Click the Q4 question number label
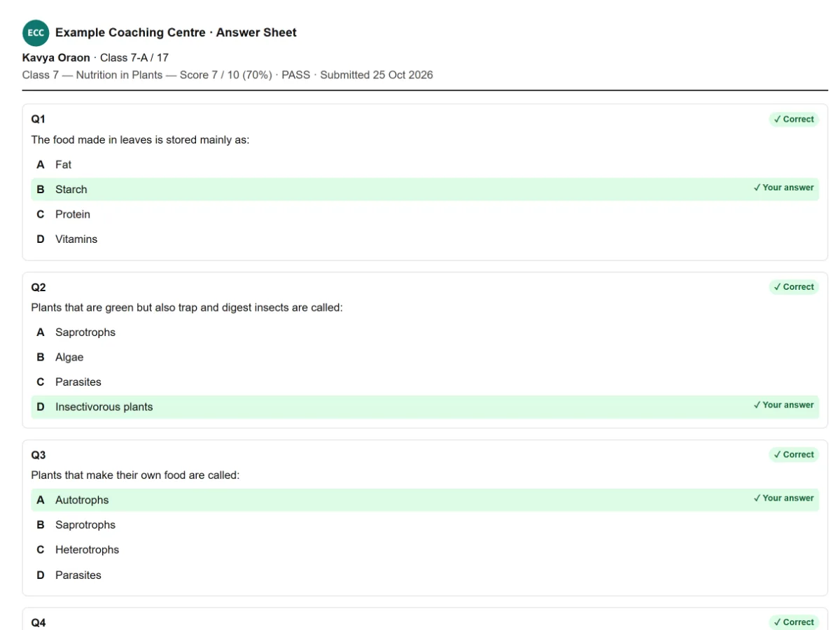This screenshot has width=840, height=630. point(38,622)
